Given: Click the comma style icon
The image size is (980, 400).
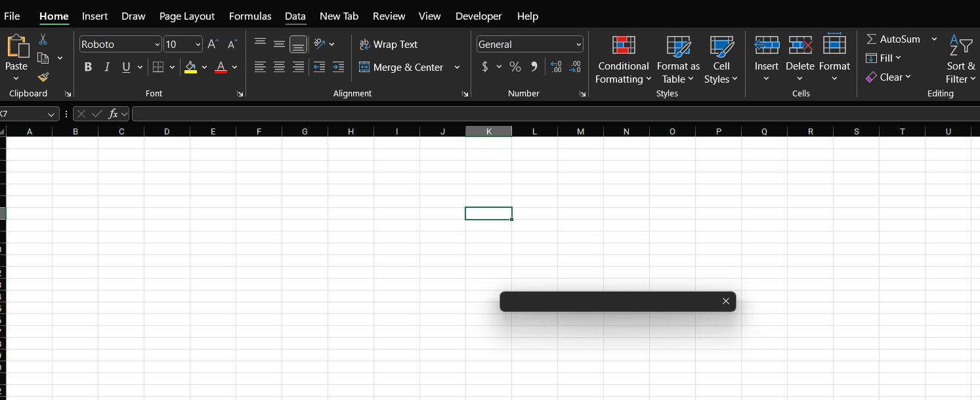Looking at the screenshot, I should pyautogui.click(x=534, y=67).
